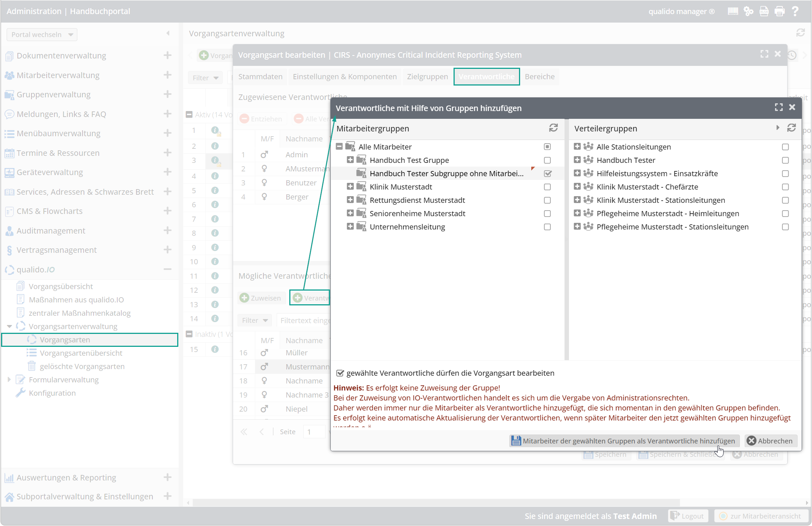Select the Verantwortliche tab
This screenshot has width=812, height=526.
coord(486,77)
